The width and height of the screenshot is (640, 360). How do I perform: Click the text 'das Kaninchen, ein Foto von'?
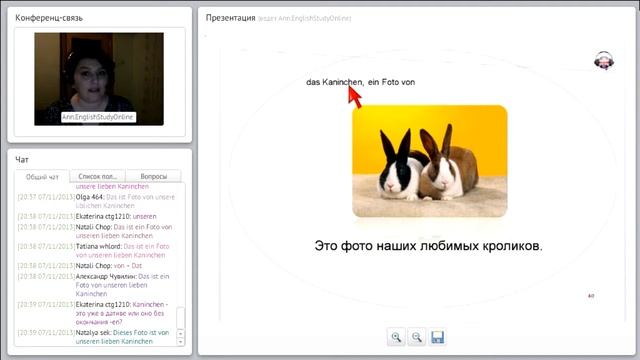[360, 82]
